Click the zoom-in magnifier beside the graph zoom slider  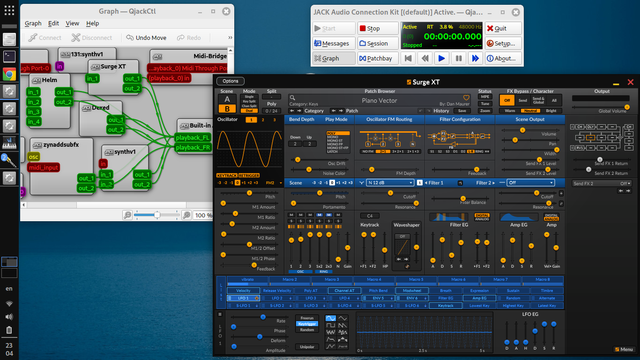[x=186, y=215]
